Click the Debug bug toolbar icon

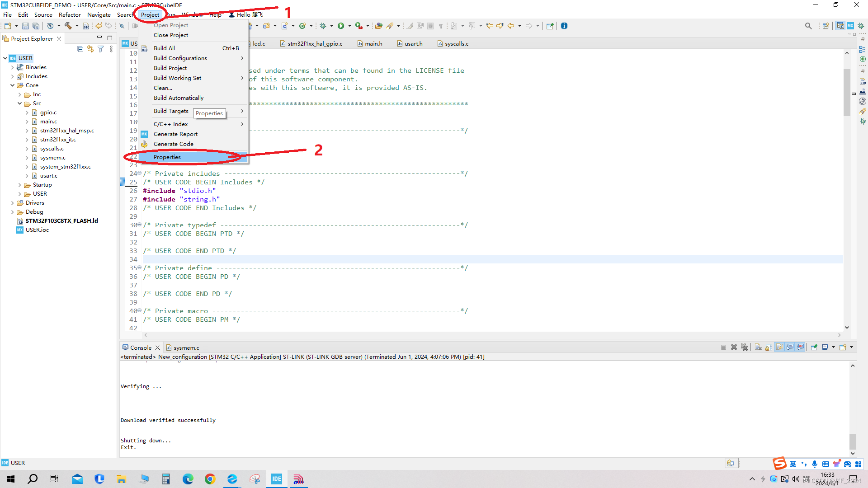click(x=323, y=26)
